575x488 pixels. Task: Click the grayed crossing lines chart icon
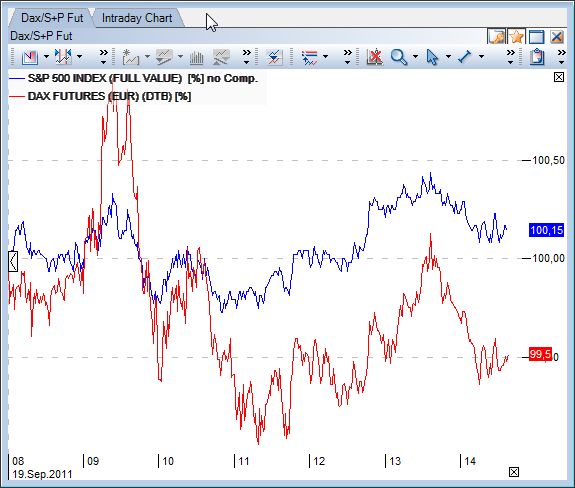click(x=221, y=57)
